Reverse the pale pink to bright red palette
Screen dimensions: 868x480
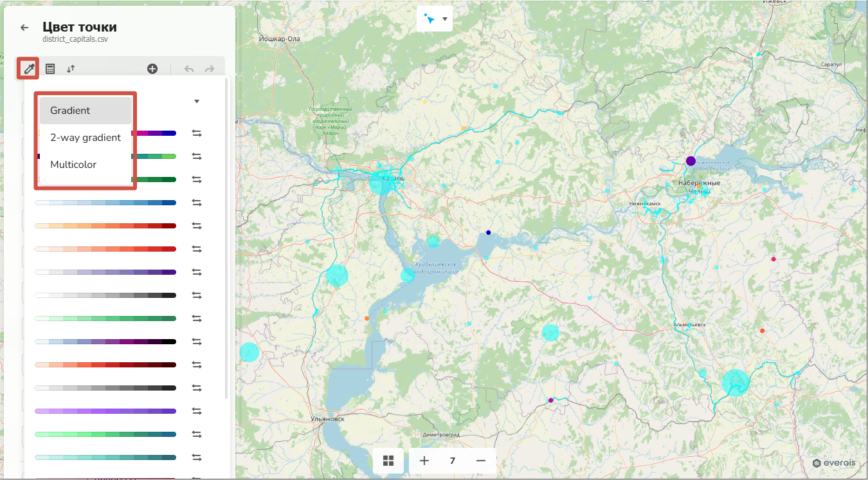point(197,249)
